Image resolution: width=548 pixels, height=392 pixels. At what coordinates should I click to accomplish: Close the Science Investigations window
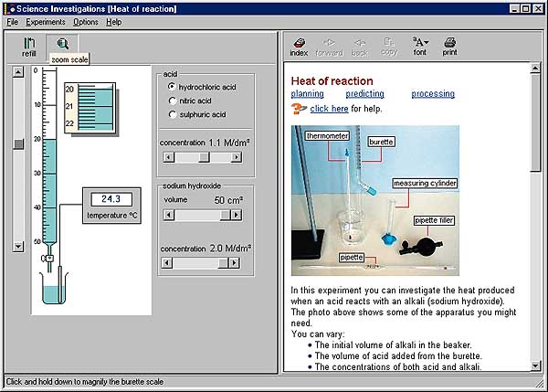538,9
